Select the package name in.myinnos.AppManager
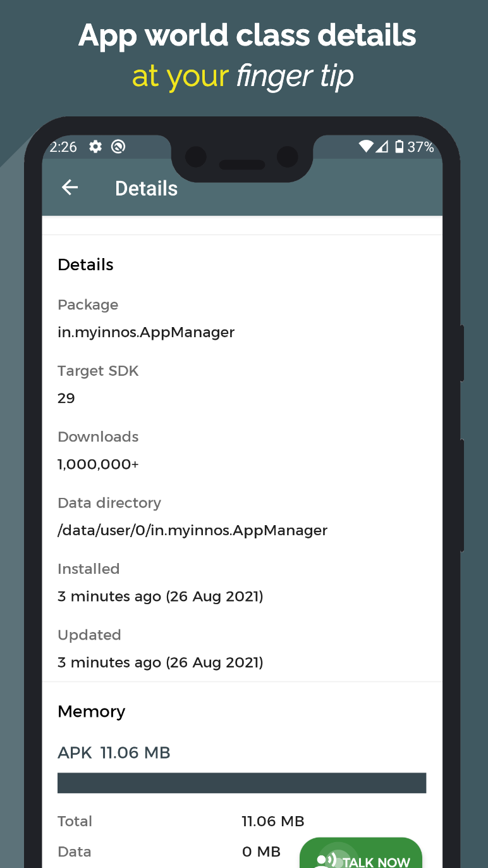Viewport: 488px width, 868px height. (146, 332)
